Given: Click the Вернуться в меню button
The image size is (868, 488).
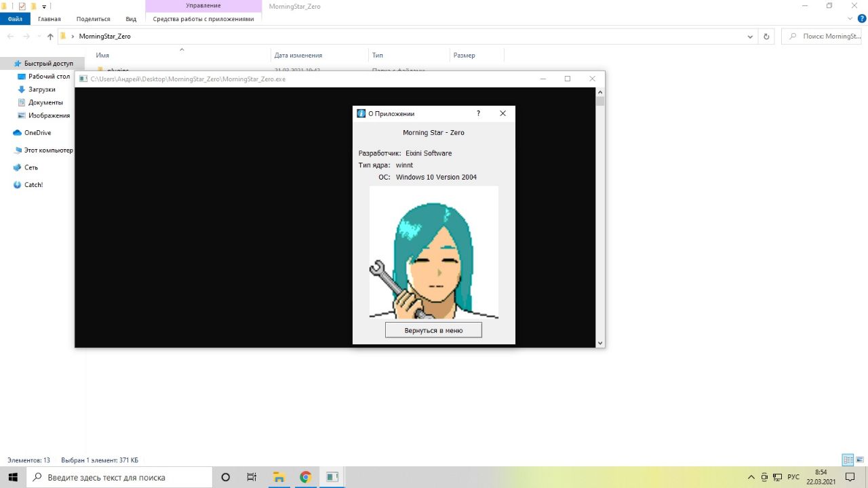Looking at the screenshot, I should 433,330.
